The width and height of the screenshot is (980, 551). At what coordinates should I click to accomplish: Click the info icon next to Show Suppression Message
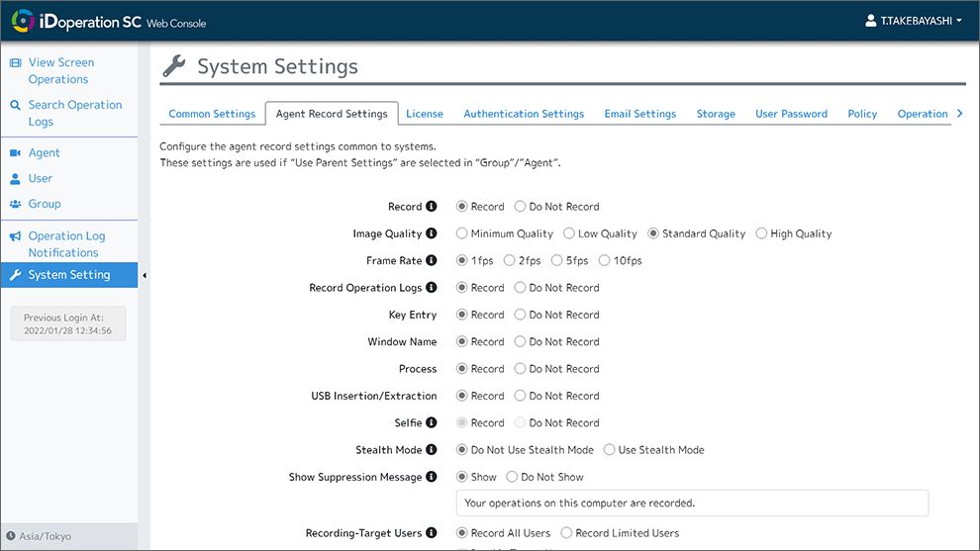(432, 477)
